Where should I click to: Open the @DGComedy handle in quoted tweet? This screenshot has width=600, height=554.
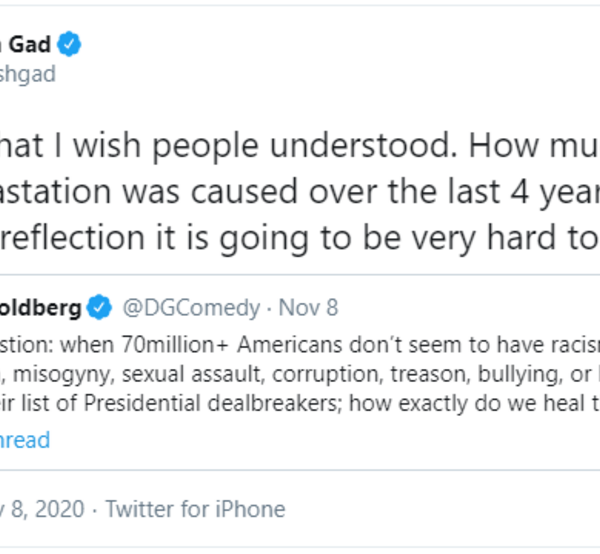click(191, 308)
